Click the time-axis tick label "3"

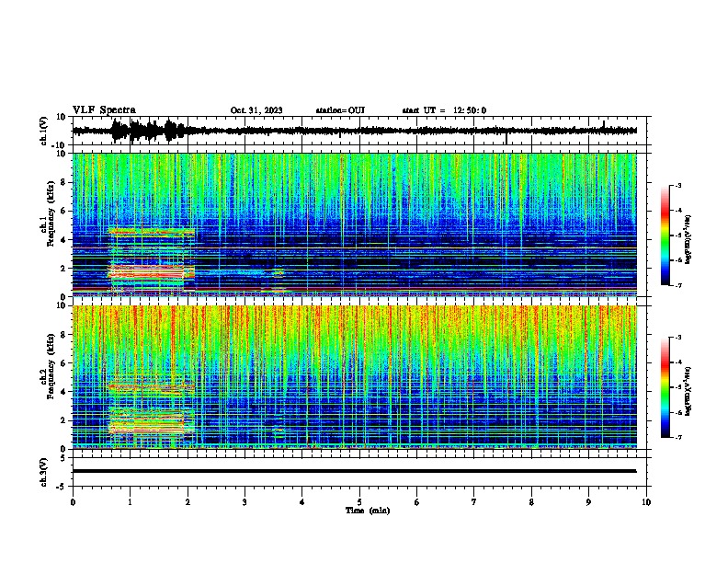point(245,502)
